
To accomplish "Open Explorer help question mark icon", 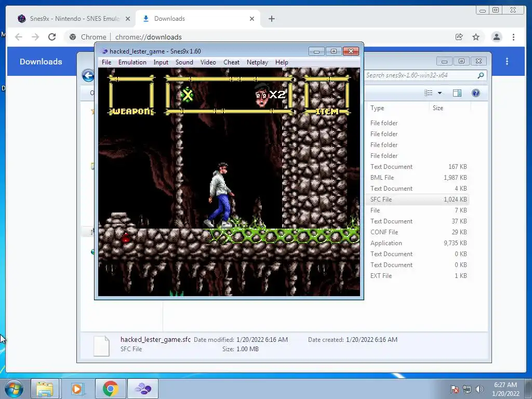I will [476, 93].
